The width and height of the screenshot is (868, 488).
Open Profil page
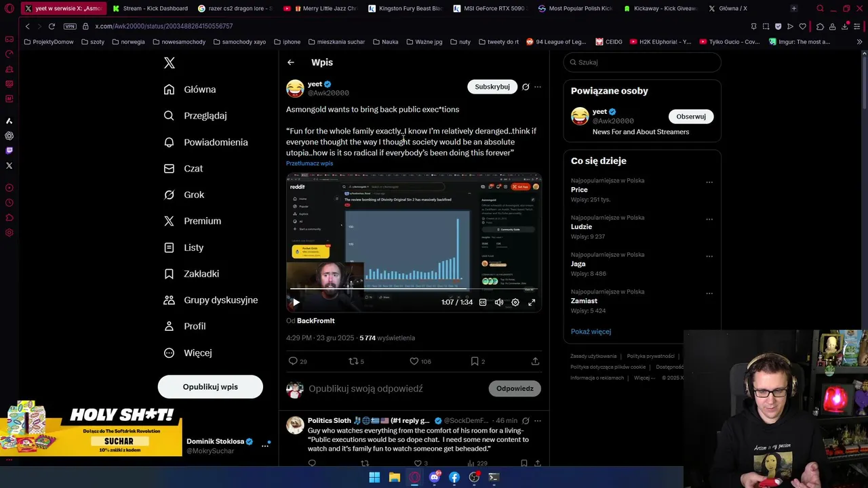coord(184,326)
